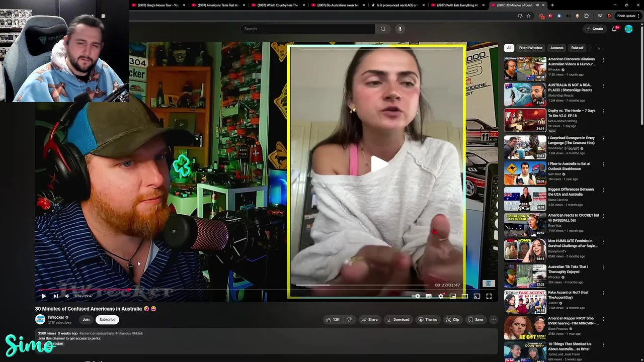Join the IWrocker channel membership
The width and height of the screenshot is (644, 362).
[x=86, y=320]
